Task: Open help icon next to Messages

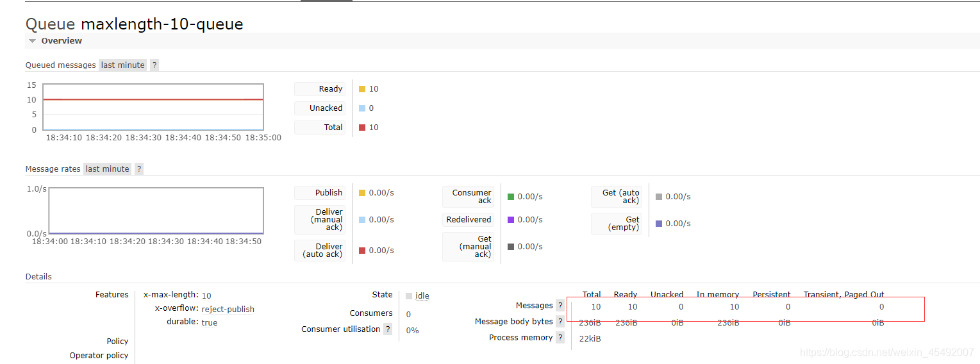Action: 560,306
